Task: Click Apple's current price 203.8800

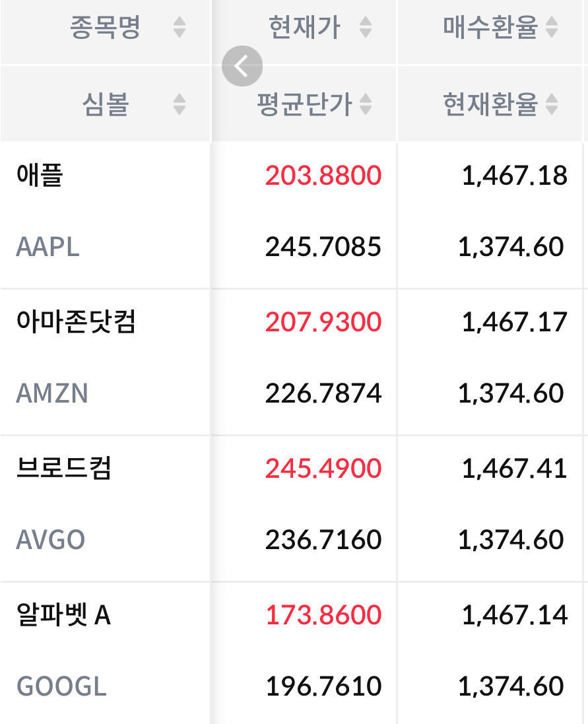Action: [323, 176]
